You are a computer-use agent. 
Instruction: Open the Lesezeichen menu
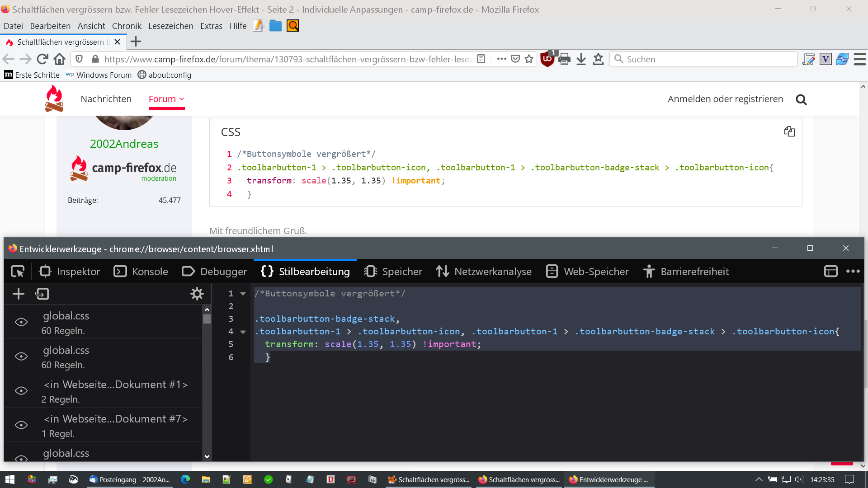tap(170, 26)
